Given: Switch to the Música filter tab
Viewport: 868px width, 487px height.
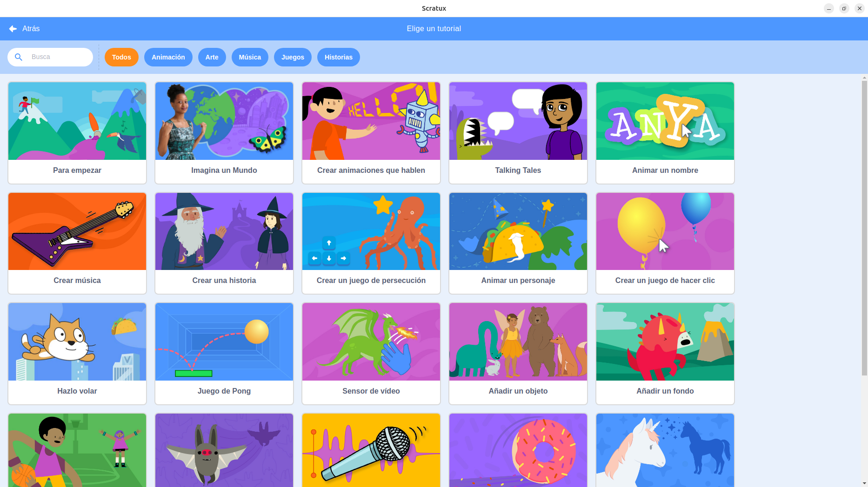Looking at the screenshot, I should (x=250, y=57).
